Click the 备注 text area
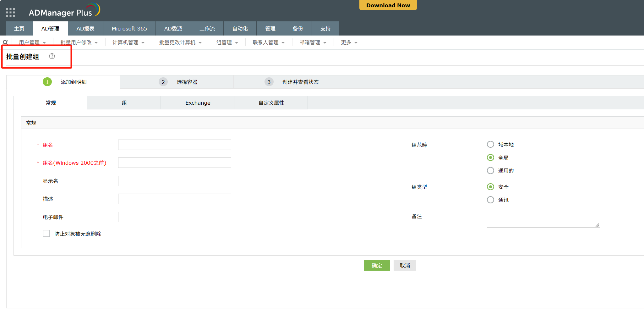Image resolution: width=644 pixels, height=320 pixels. (x=543, y=219)
